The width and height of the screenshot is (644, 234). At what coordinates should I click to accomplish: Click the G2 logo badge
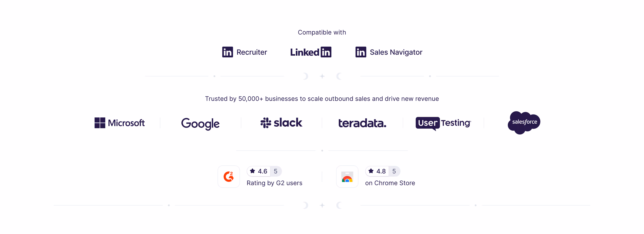click(x=229, y=177)
